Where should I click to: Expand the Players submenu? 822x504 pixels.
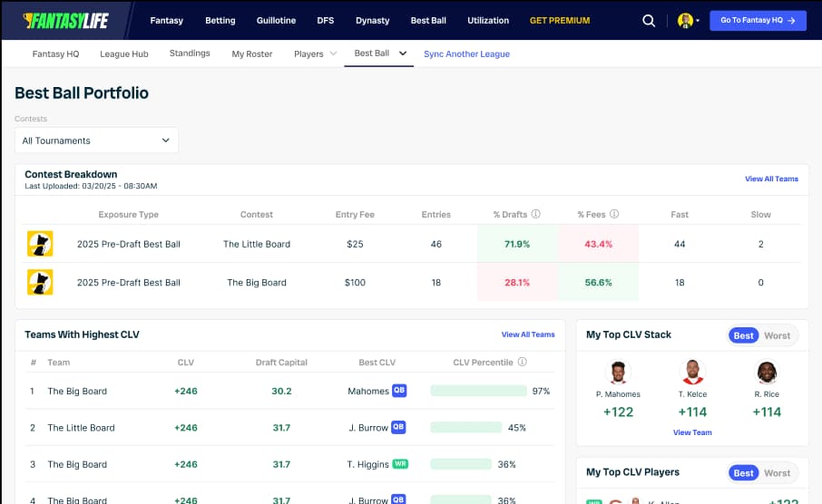pyautogui.click(x=315, y=53)
